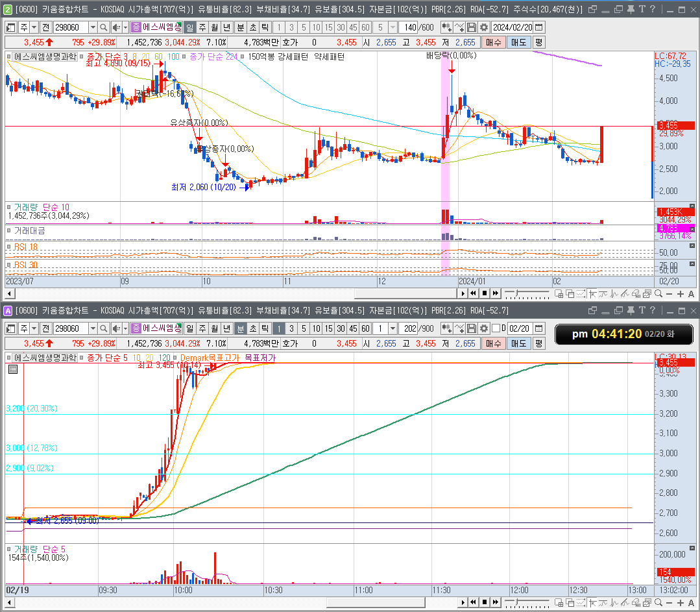
Task: Zoom in with plus icon in top chart
Action: tap(680, 293)
